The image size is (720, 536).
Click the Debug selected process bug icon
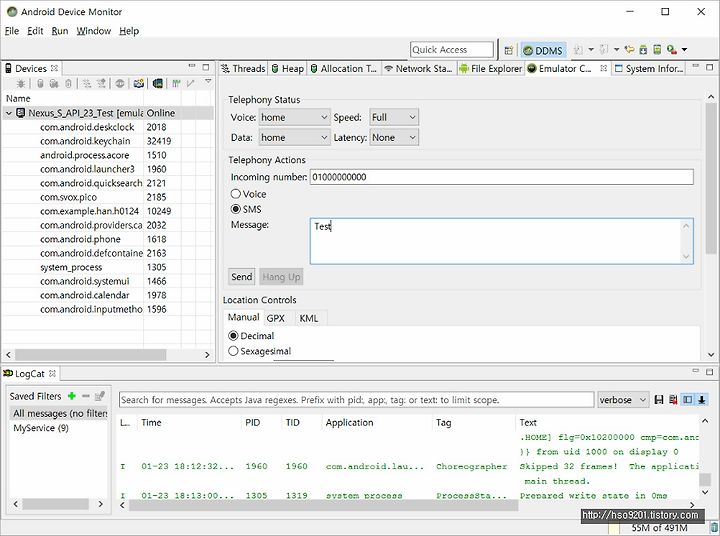click(x=21, y=83)
